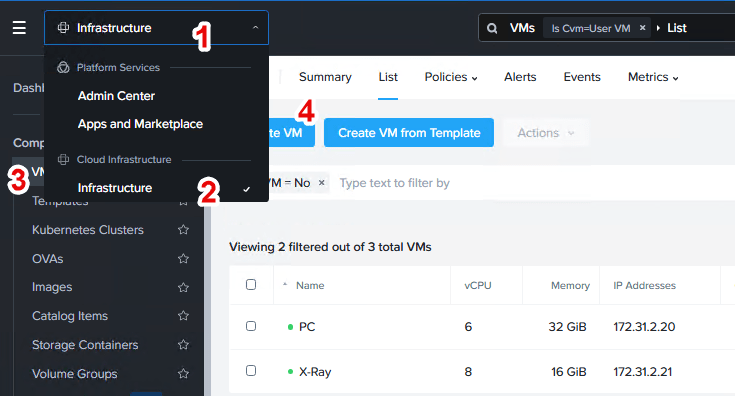This screenshot has height=396, width=735.
Task: Sort by the vCPU column header
Action: [x=478, y=285]
